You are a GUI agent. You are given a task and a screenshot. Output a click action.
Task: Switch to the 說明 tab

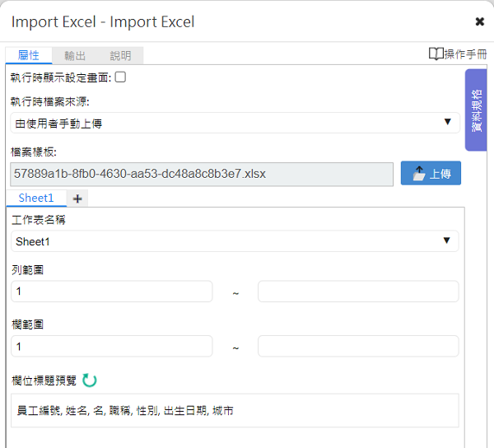(x=120, y=56)
